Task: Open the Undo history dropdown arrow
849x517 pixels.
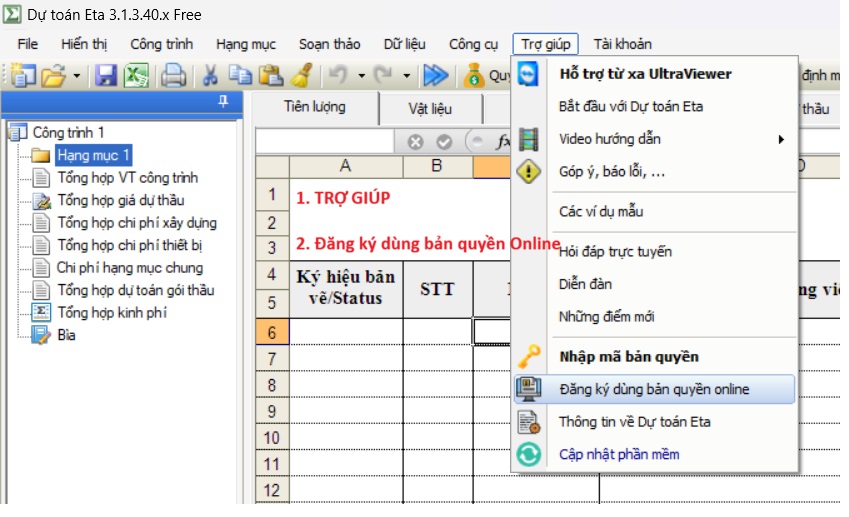Action: click(361, 76)
